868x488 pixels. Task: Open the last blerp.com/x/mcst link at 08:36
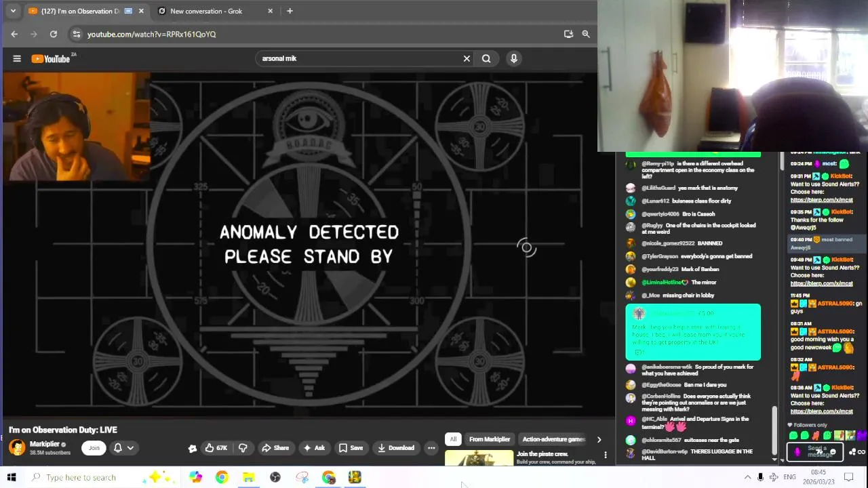click(821, 411)
